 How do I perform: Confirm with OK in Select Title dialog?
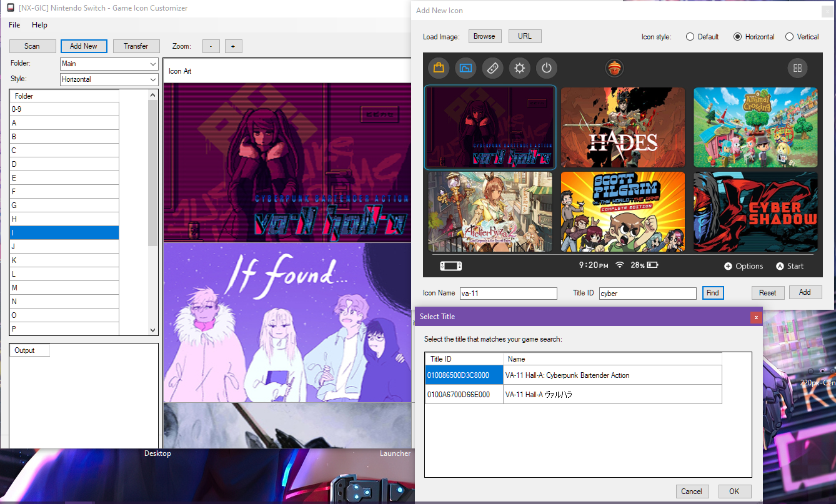[x=734, y=492]
